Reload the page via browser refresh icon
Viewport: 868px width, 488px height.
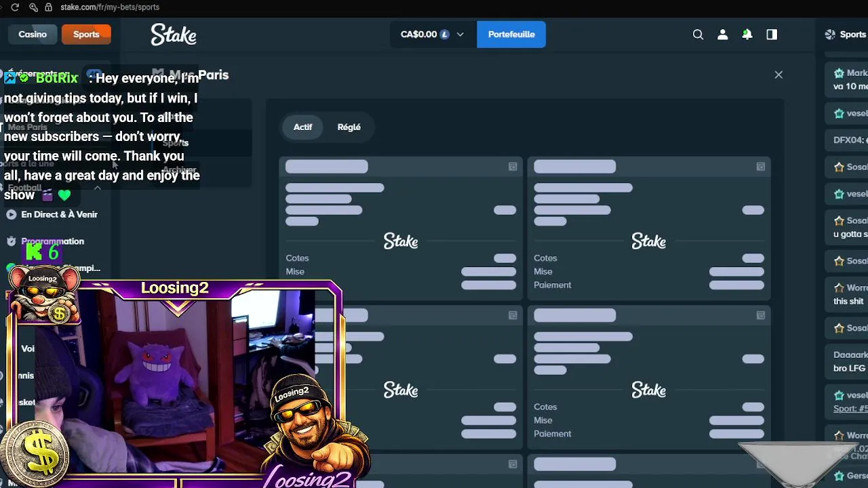(x=15, y=7)
